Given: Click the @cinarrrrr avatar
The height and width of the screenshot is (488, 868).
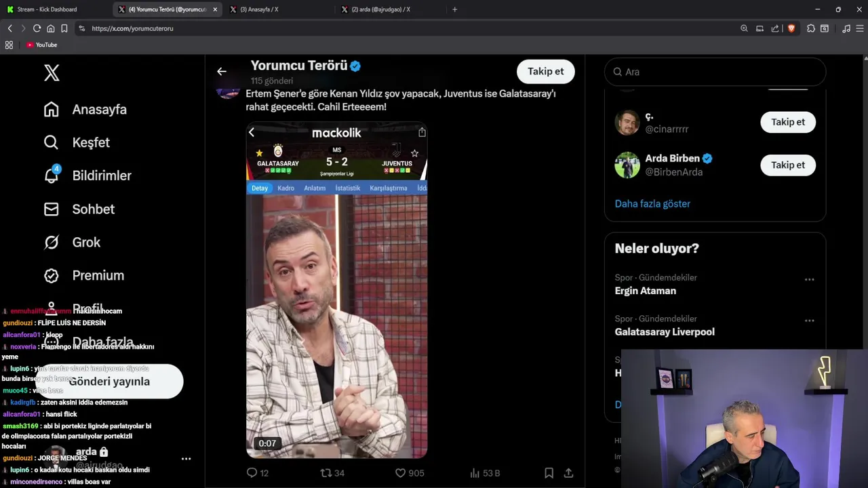Looking at the screenshot, I should [627, 122].
